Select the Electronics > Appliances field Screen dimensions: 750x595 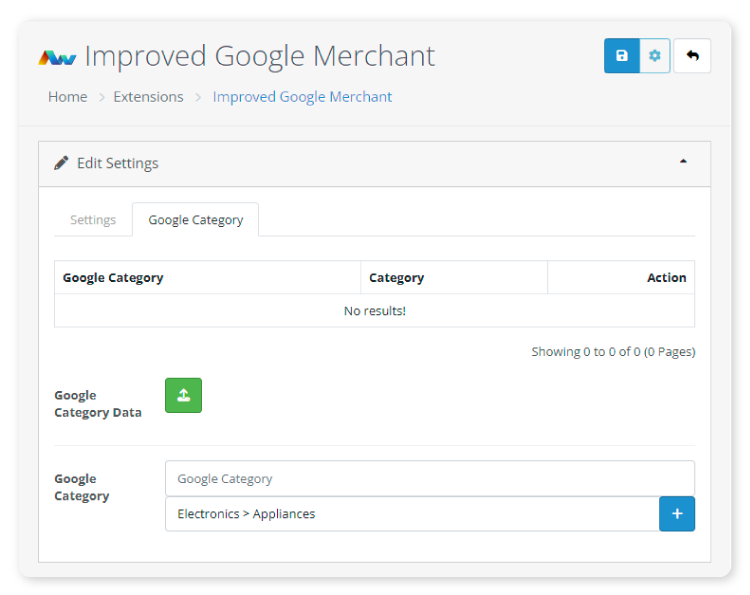pos(411,514)
